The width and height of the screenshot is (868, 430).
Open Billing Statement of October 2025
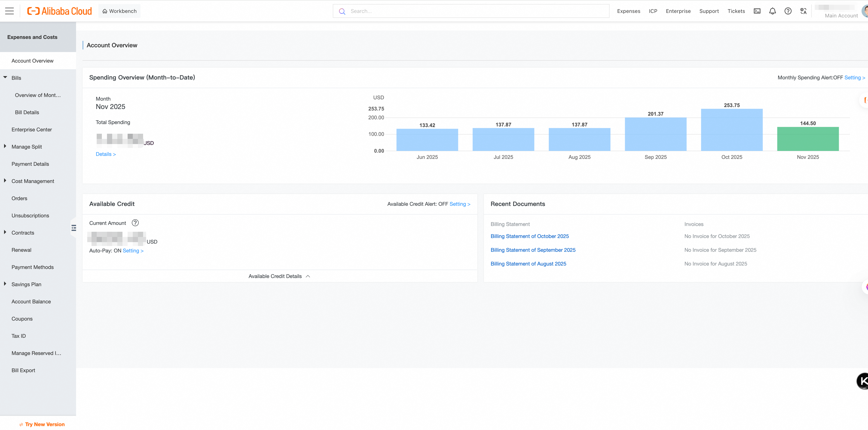click(529, 236)
